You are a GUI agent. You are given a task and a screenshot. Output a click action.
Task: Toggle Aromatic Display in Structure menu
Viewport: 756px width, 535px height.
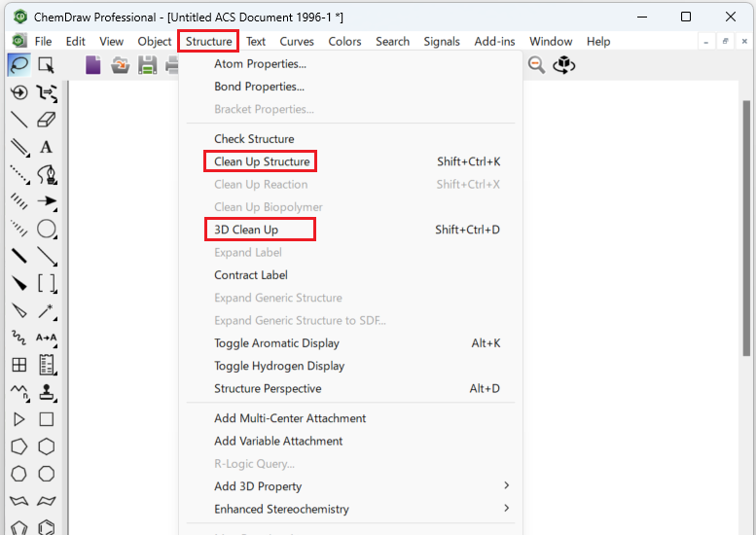click(276, 343)
